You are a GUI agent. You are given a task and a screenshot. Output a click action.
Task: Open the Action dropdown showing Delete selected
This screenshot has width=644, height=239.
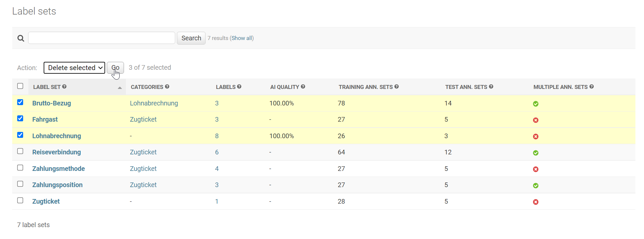coord(74,68)
